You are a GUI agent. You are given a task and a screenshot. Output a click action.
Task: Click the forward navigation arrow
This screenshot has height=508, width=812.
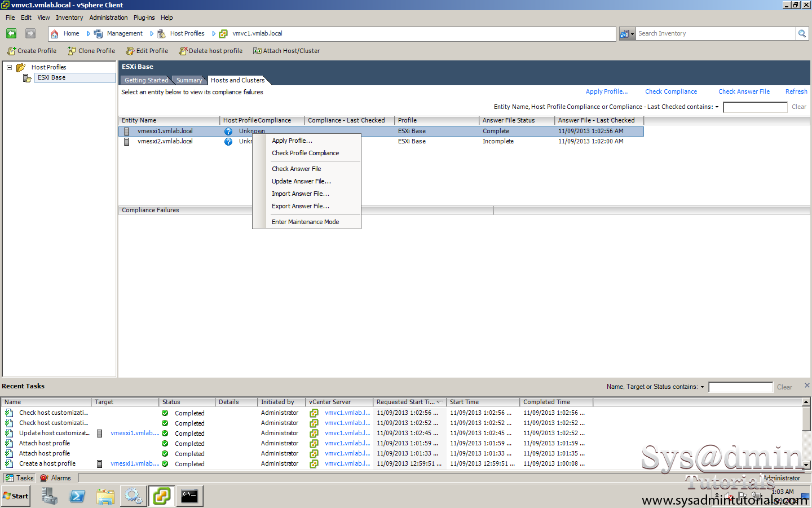(30, 33)
